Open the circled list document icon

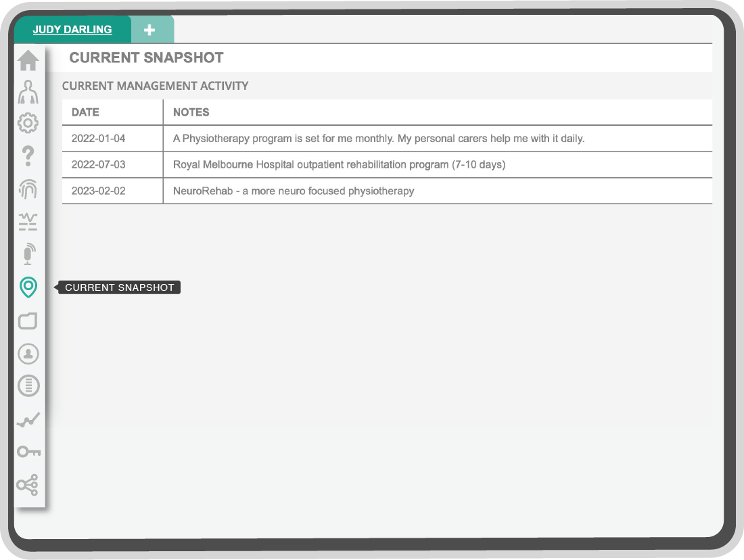coord(28,386)
